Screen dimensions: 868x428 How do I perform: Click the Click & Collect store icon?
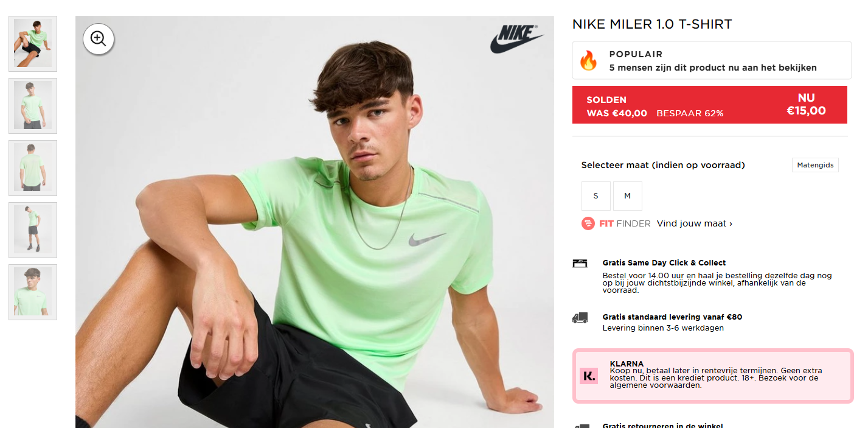click(579, 262)
